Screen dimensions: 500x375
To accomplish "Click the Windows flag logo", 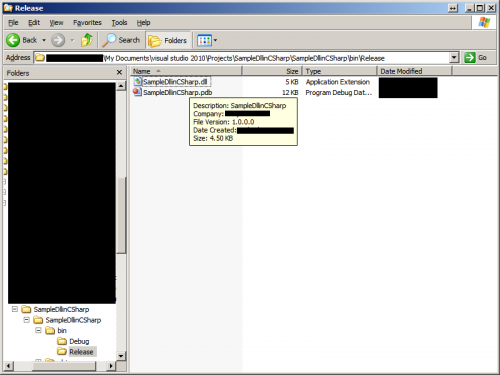I will (484, 22).
